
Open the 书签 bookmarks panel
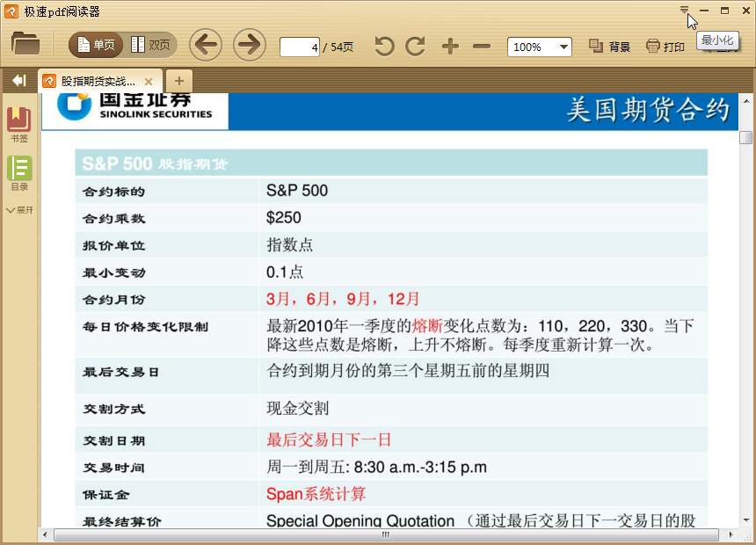point(18,125)
